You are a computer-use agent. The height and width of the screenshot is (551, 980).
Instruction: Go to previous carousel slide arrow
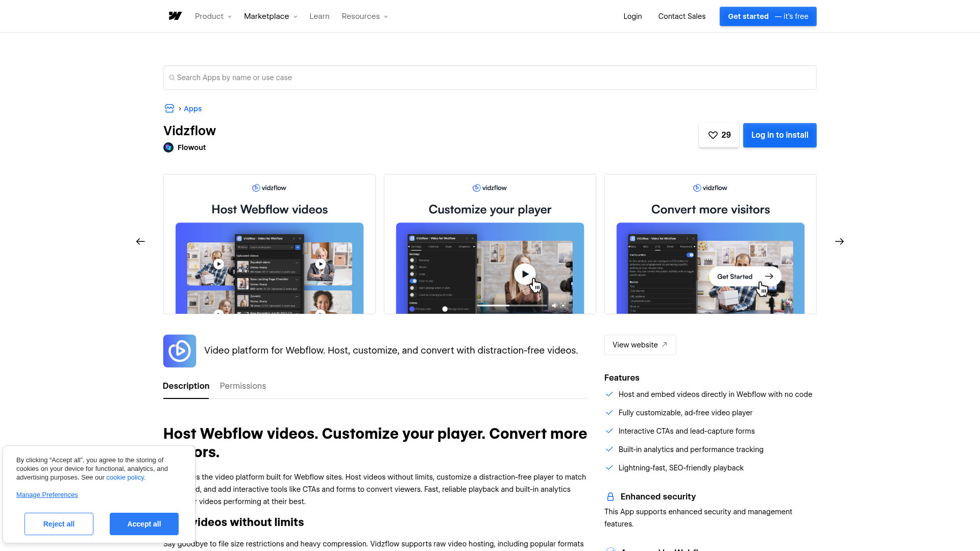coord(140,241)
